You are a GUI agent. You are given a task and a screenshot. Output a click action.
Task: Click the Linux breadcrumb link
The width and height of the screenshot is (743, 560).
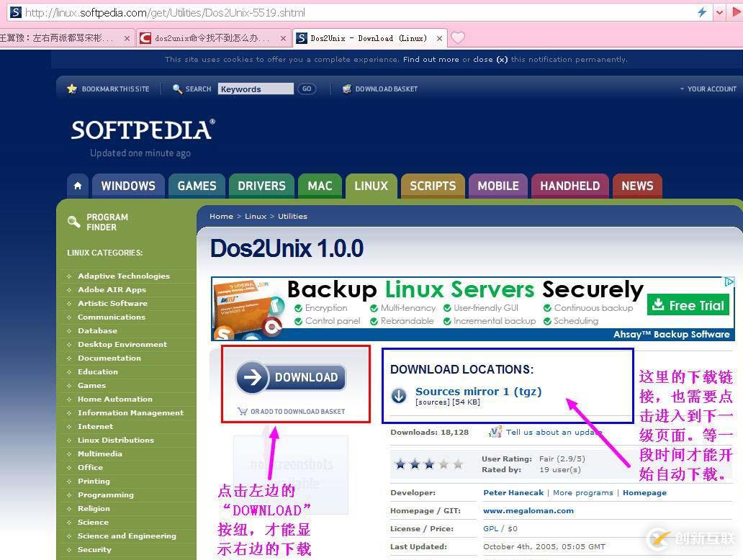[x=256, y=216]
